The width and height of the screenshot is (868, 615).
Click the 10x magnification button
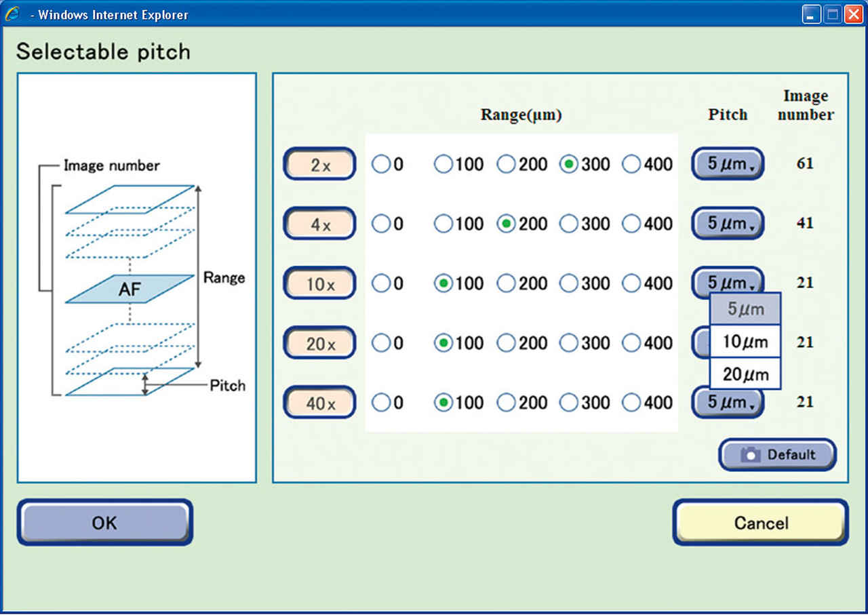click(x=319, y=283)
